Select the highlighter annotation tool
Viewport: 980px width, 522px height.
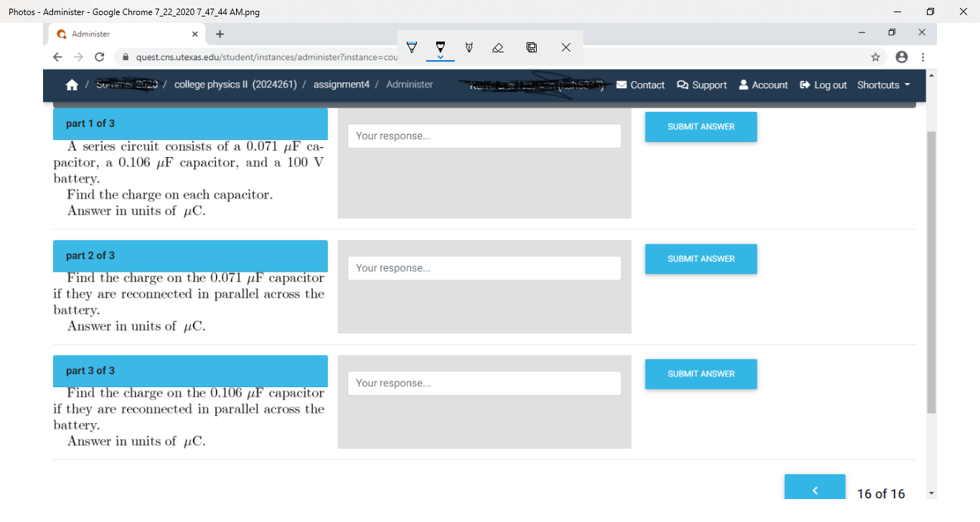point(412,47)
